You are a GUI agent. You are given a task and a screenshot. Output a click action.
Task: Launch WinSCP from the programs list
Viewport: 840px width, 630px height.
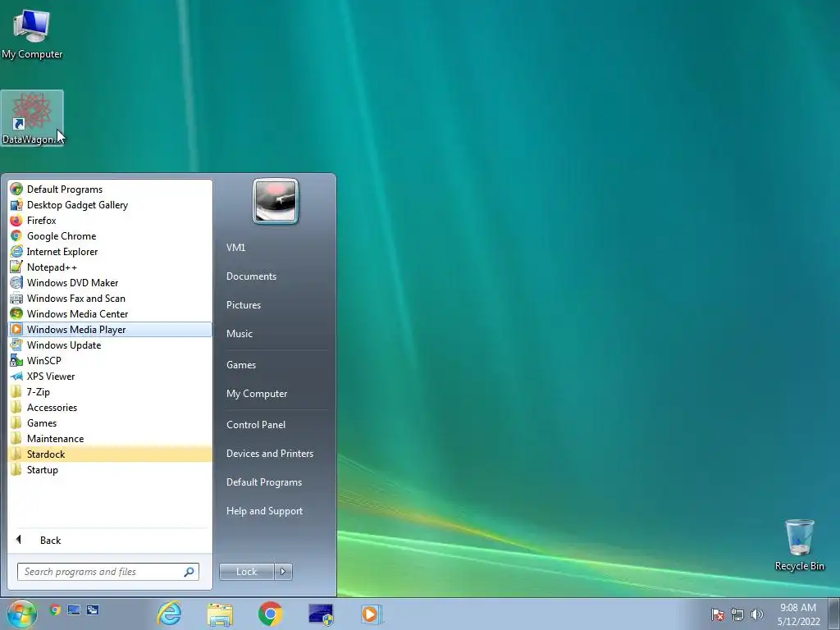click(110, 361)
